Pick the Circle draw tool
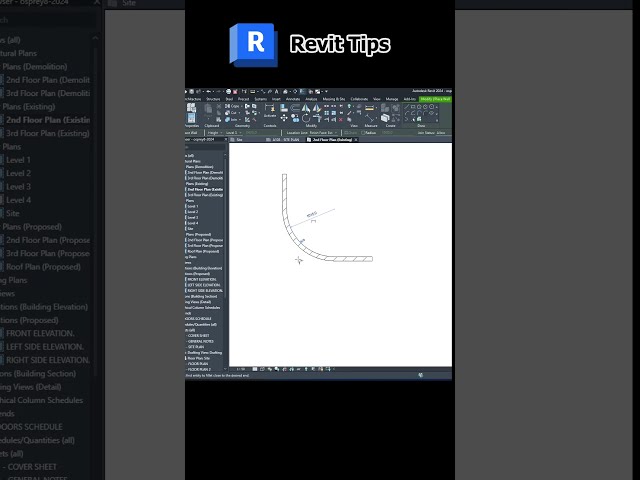The height and width of the screenshot is (480, 640). [x=431, y=106]
